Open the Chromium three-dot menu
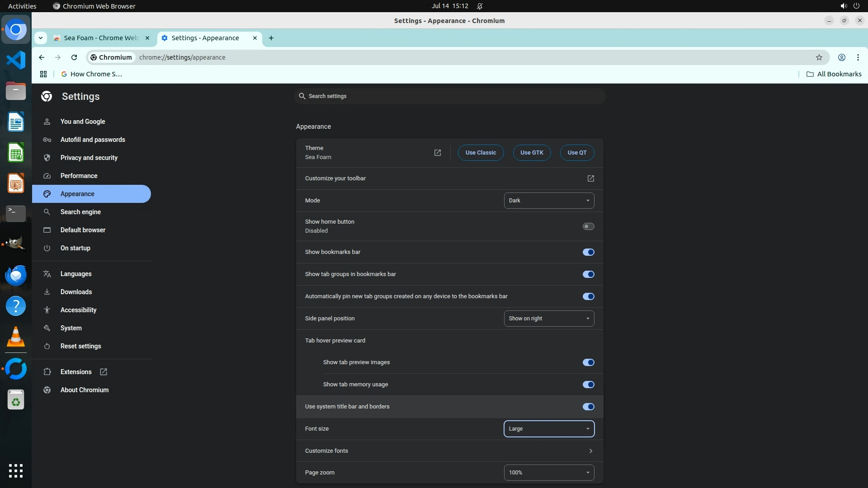 point(858,57)
